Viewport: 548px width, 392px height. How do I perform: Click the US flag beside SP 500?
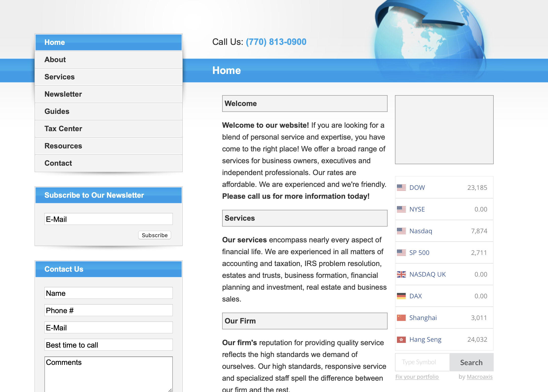[401, 253]
